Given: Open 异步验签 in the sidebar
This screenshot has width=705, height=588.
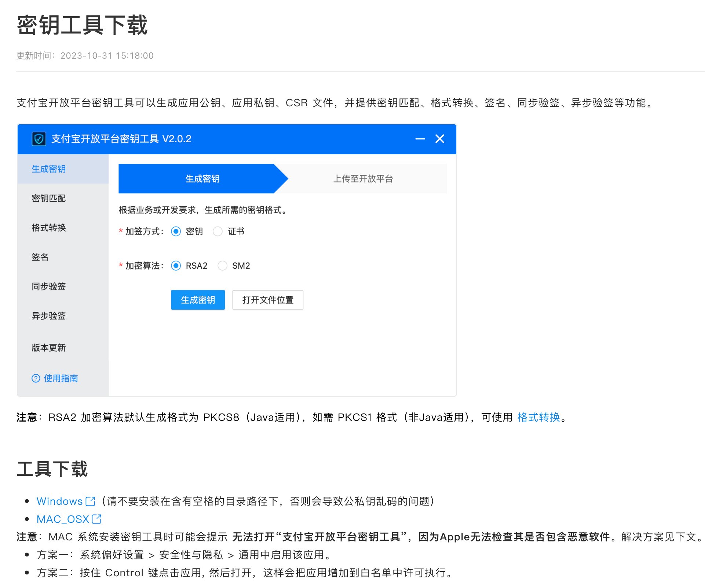Looking at the screenshot, I should [x=49, y=316].
